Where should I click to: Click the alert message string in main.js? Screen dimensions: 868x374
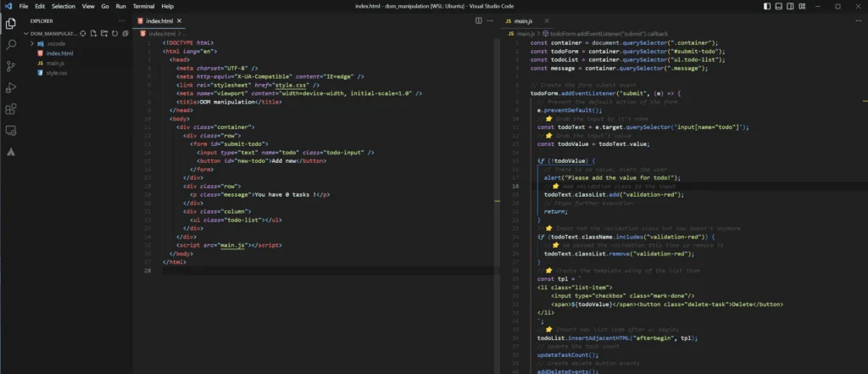tap(619, 178)
